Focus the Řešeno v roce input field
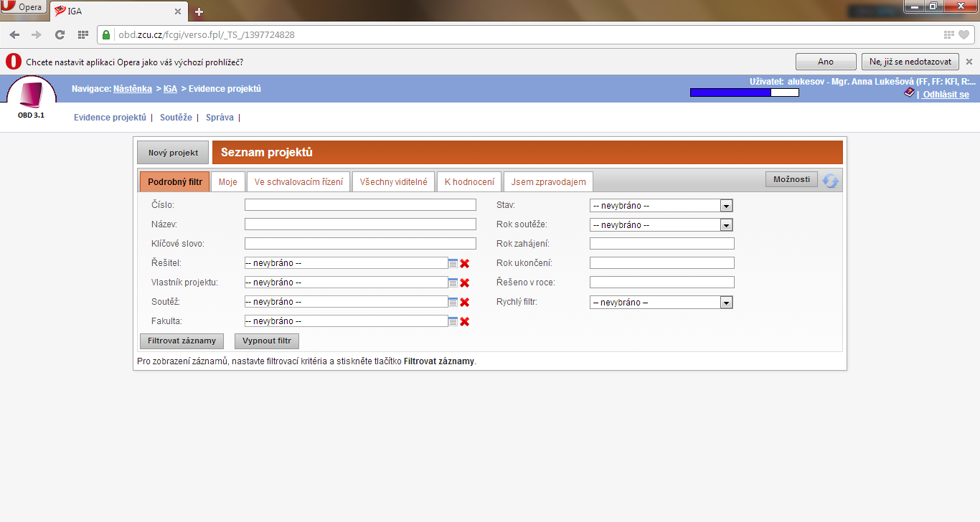 [x=662, y=283]
